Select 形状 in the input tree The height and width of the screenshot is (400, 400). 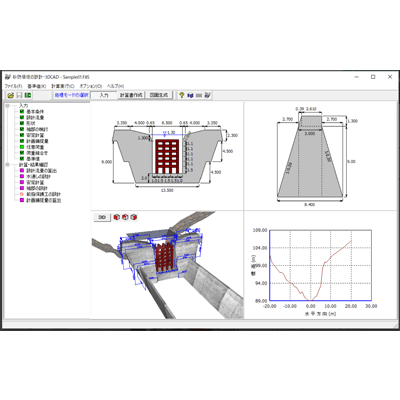click(31, 123)
